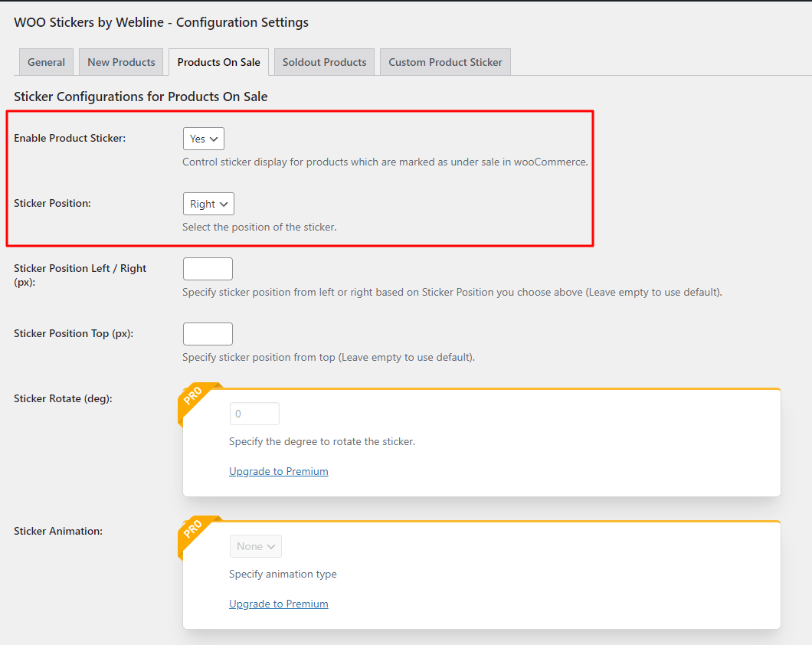Screen dimensions: 812x645
Task: Focus the Sticker Position Left / Right field
Action: pos(208,269)
